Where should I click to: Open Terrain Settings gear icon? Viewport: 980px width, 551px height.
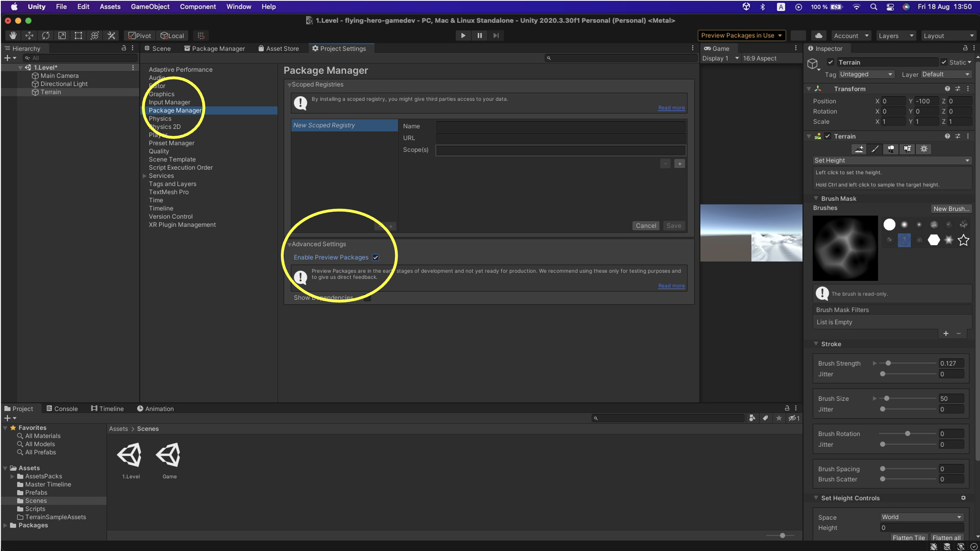tap(924, 149)
